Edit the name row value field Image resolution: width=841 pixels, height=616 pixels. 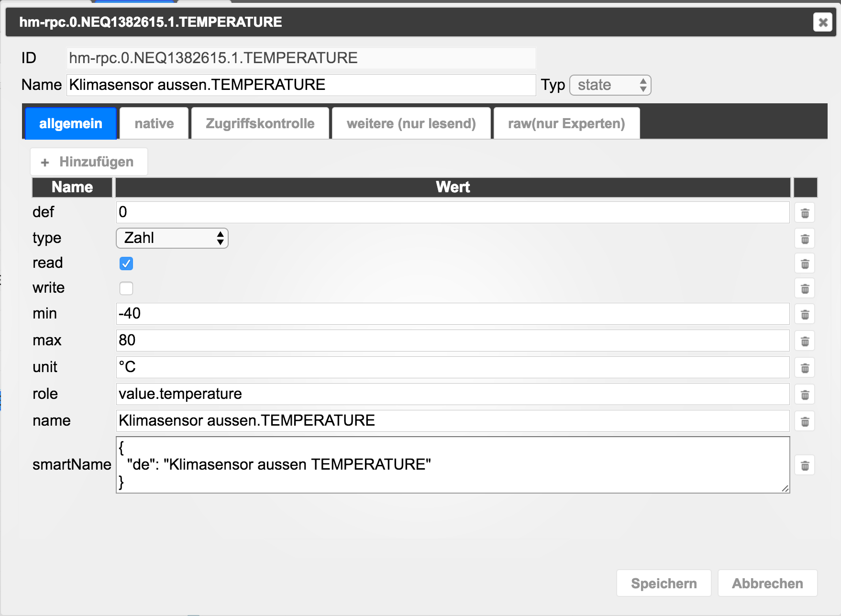pos(453,421)
